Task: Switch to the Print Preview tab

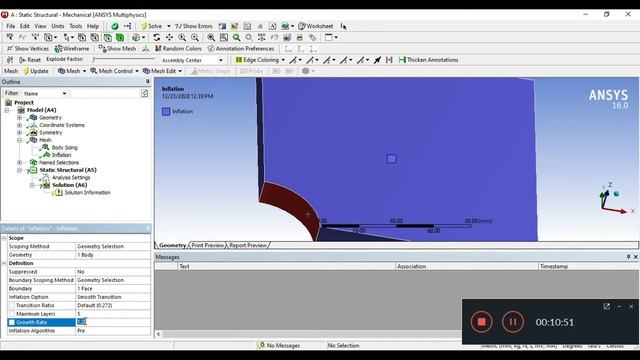Action: click(x=207, y=245)
